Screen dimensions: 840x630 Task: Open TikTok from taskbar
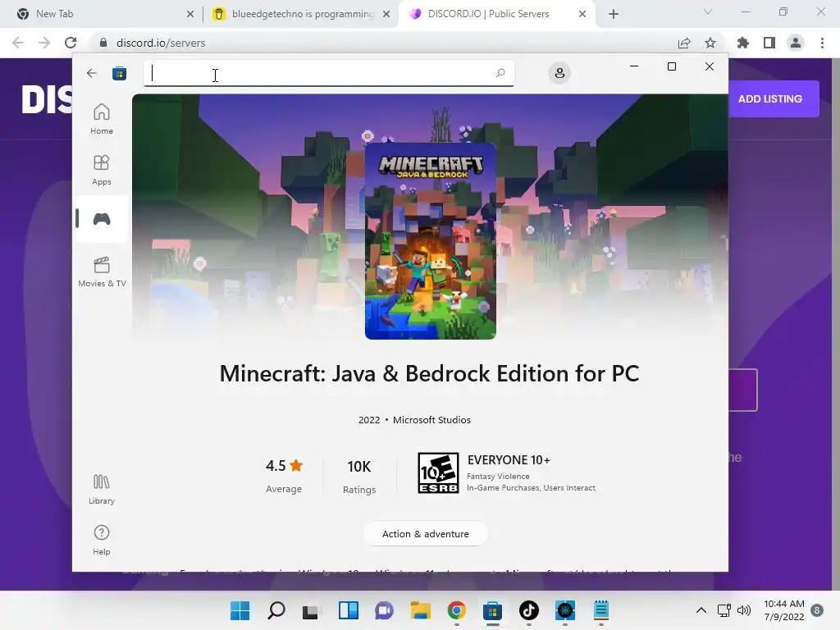[x=529, y=610]
